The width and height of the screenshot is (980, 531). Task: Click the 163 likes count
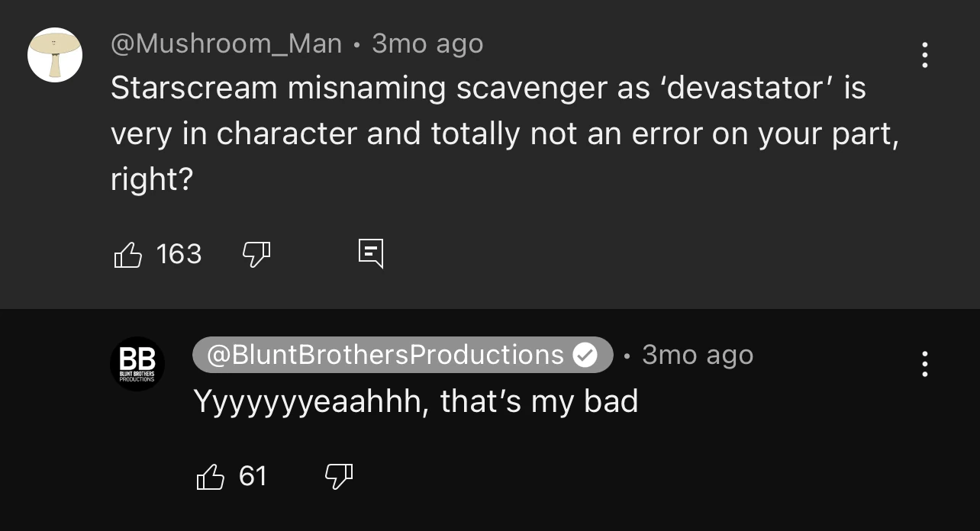tap(179, 254)
